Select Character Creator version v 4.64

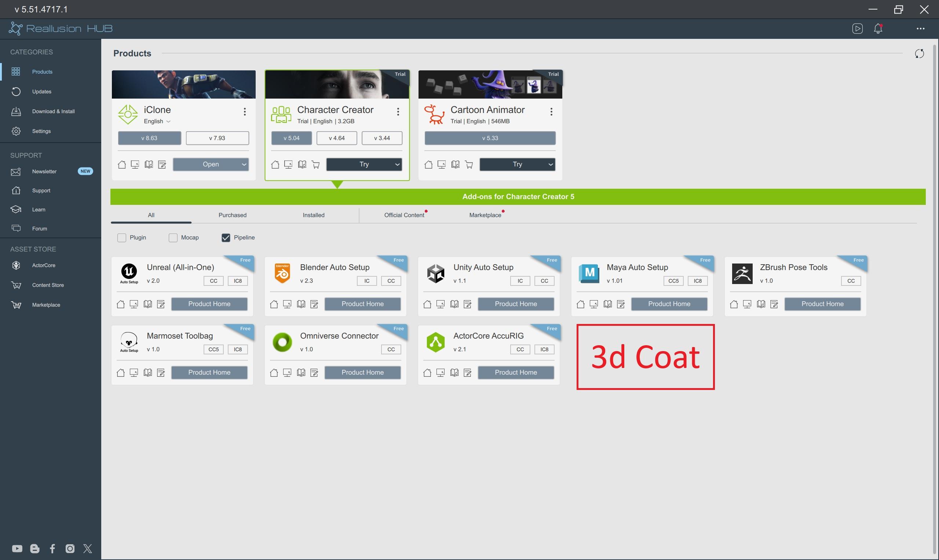click(x=336, y=138)
